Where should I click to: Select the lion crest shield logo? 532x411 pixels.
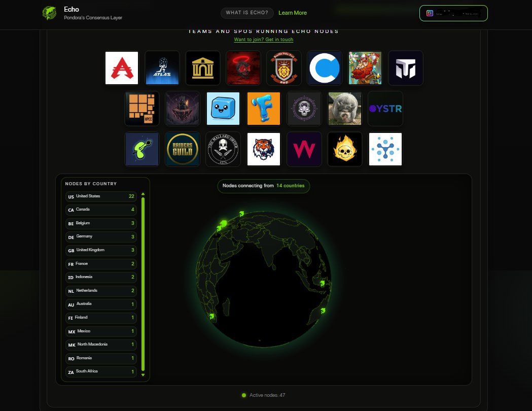[284, 68]
